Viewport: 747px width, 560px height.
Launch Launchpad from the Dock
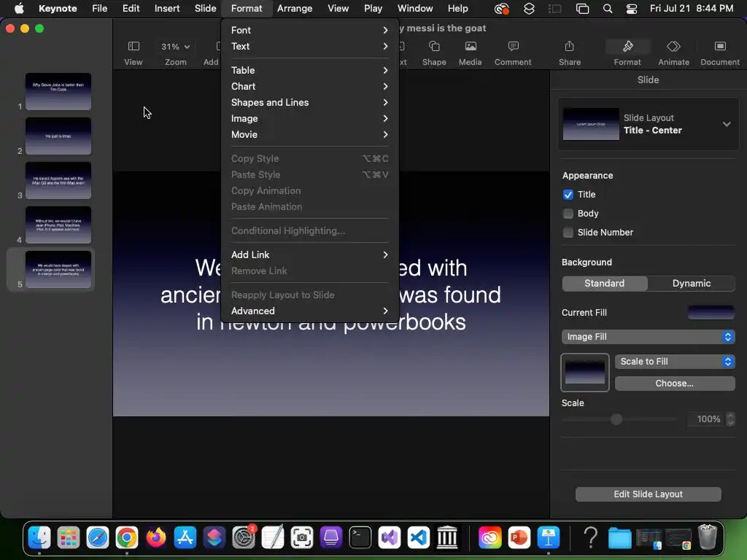[69, 537]
